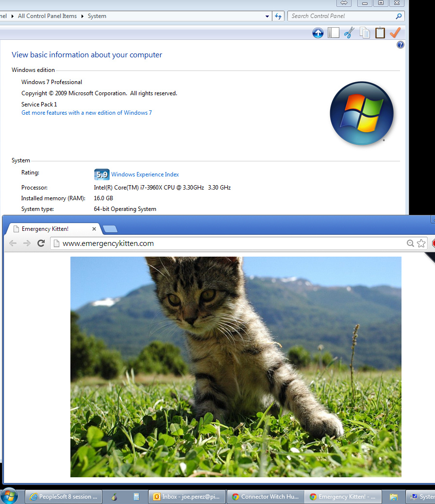
Task: Click the zoom magnifier in Chrome's address bar
Action: tap(410, 243)
